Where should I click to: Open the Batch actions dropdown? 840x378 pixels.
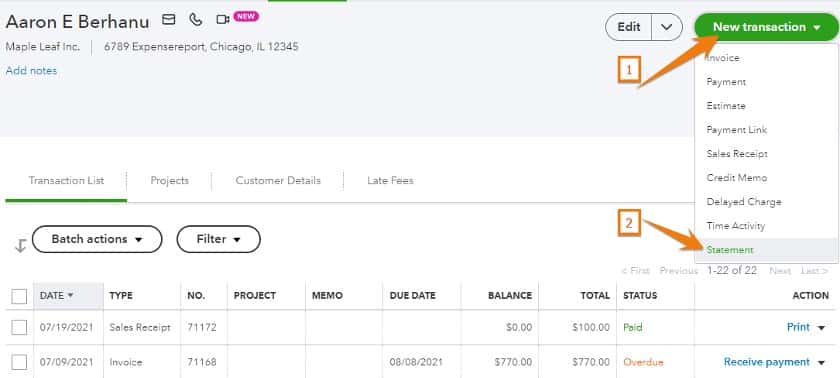97,239
